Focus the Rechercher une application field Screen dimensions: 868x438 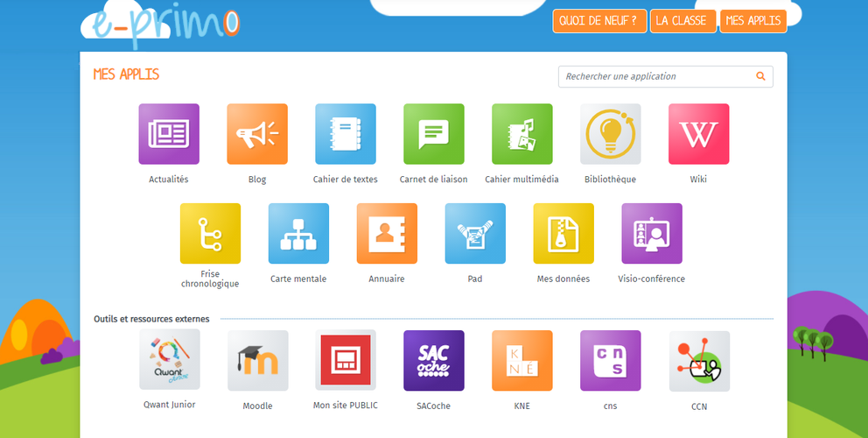pyautogui.click(x=665, y=76)
